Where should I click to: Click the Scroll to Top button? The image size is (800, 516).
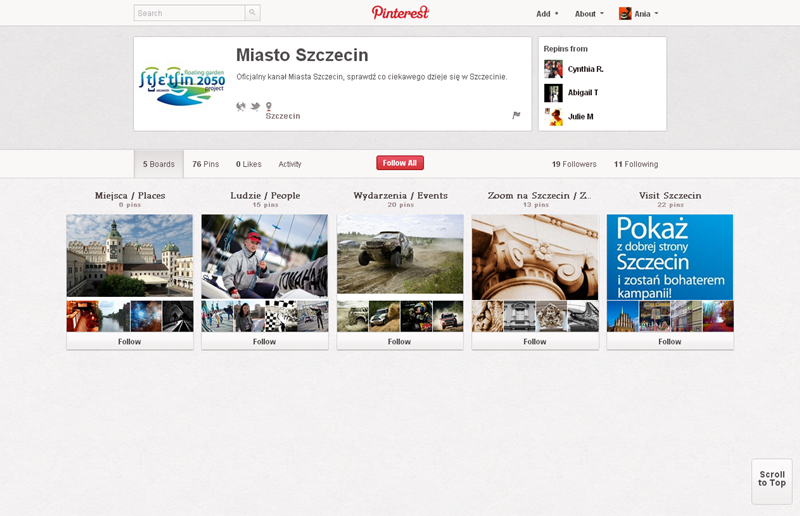tap(771, 480)
